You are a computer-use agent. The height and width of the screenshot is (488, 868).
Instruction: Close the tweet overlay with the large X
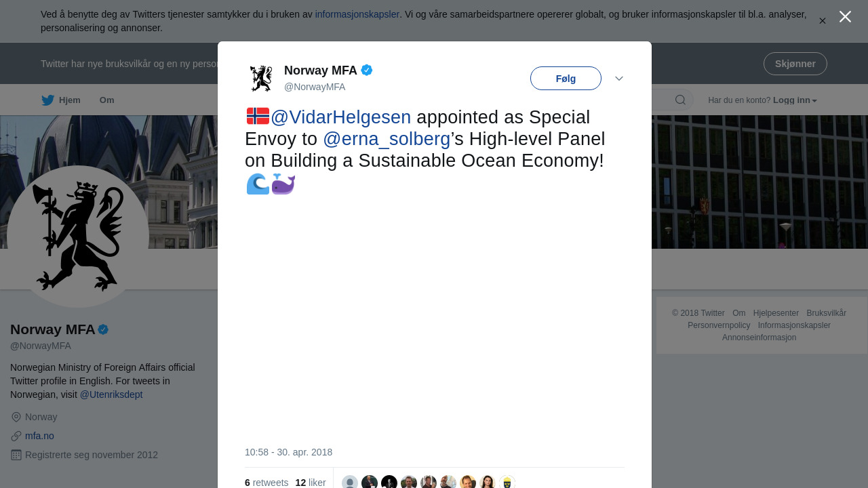click(845, 17)
